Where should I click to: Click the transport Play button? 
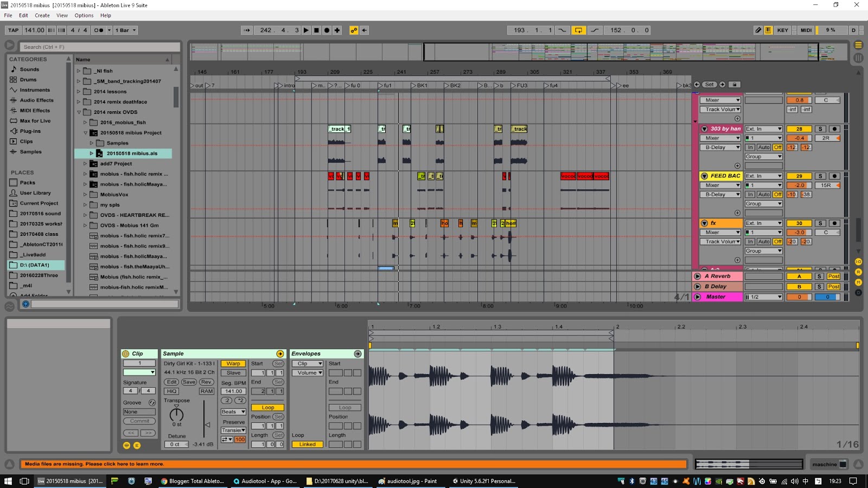[x=306, y=30]
